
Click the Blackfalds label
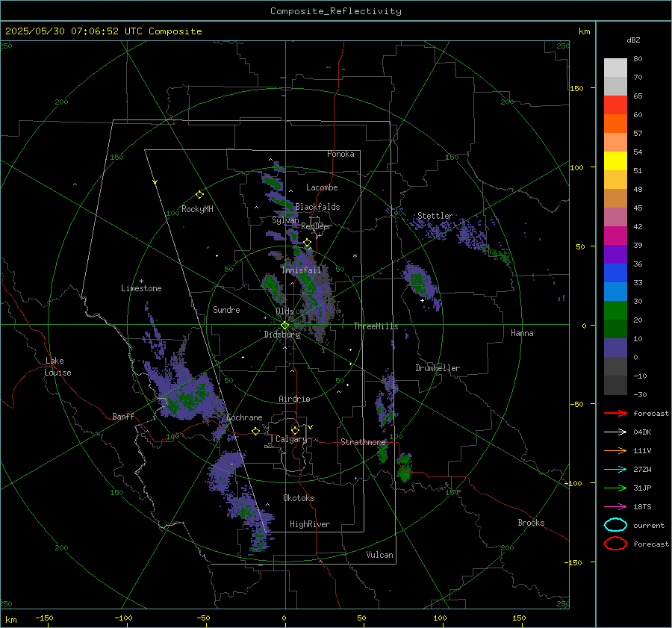pyautogui.click(x=317, y=207)
